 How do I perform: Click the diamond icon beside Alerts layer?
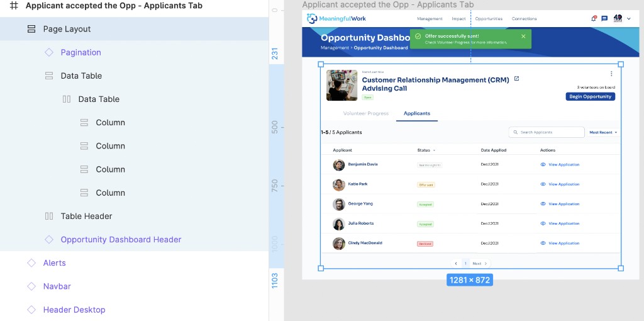pos(31,263)
